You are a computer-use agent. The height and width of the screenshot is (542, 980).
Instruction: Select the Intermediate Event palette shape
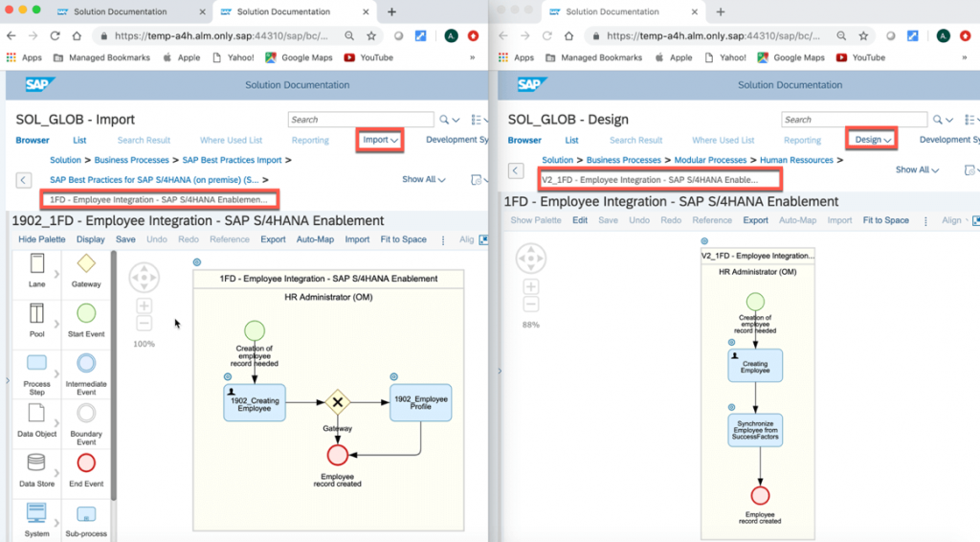(x=86, y=363)
